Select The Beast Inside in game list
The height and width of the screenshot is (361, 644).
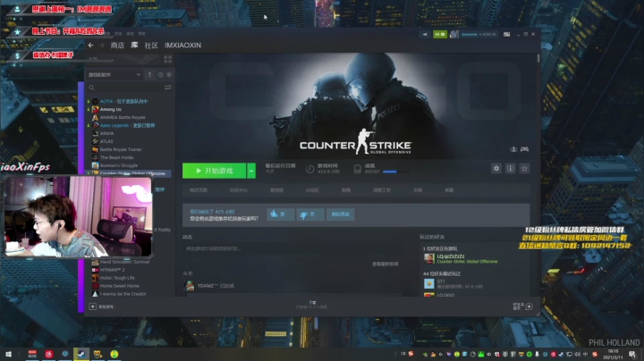click(x=116, y=157)
